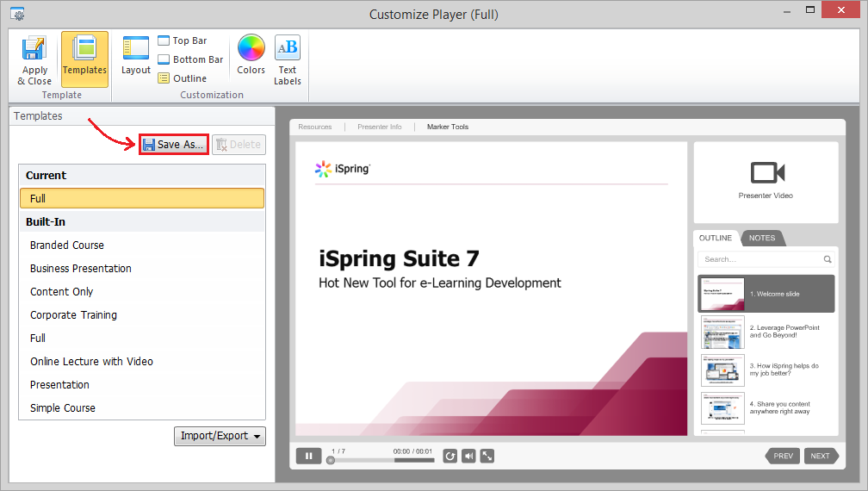The width and height of the screenshot is (868, 491).
Task: Open the Layout options
Action: click(136, 55)
